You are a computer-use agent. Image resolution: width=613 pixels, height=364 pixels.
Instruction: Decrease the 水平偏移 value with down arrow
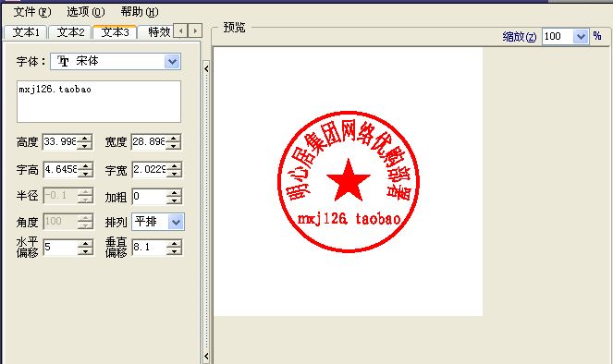(86, 251)
